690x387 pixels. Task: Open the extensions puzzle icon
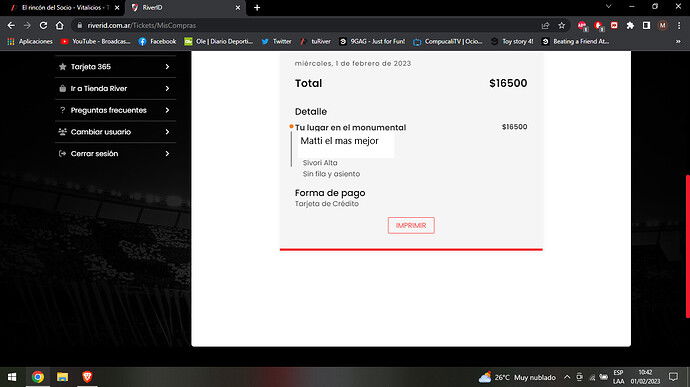pos(630,26)
